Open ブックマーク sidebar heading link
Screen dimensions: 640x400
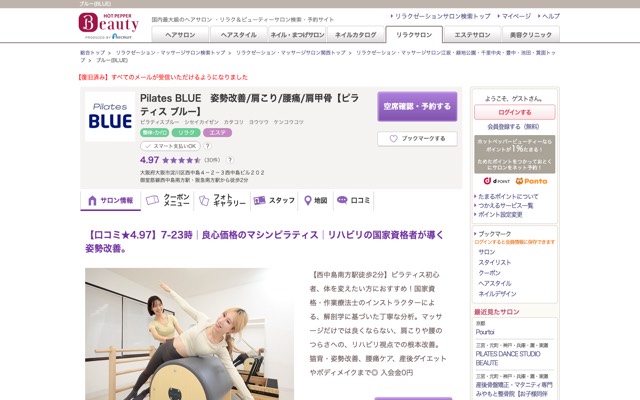(494, 234)
